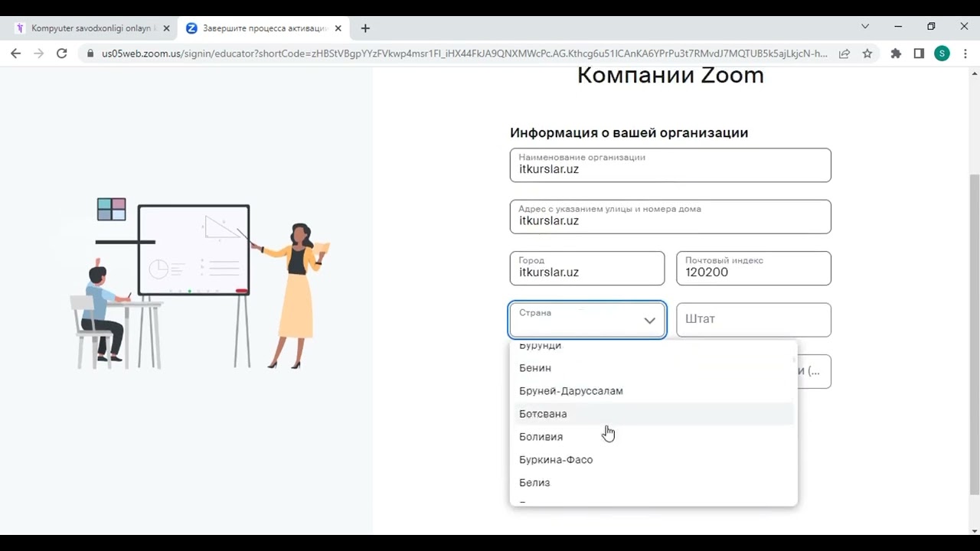
Task: Select Боливия from country list
Action: 653,437
